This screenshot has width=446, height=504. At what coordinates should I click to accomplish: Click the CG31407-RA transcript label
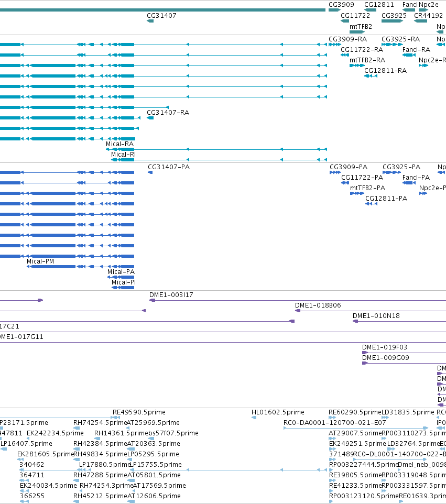168,113
